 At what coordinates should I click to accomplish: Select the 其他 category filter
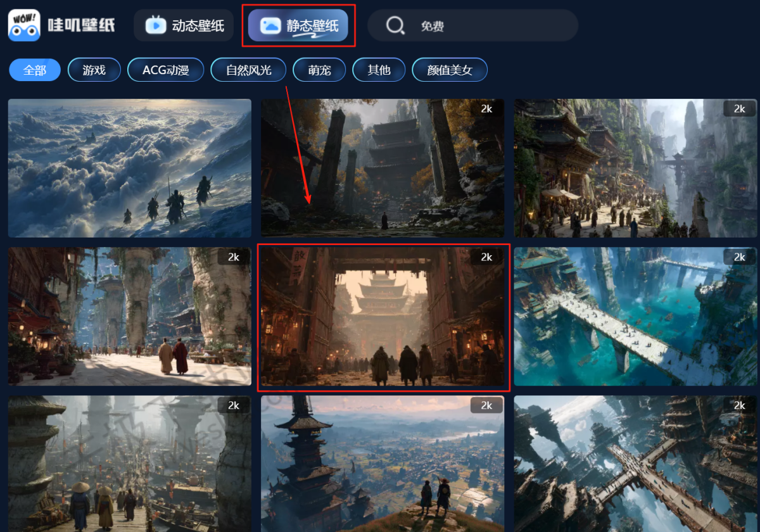(x=379, y=70)
